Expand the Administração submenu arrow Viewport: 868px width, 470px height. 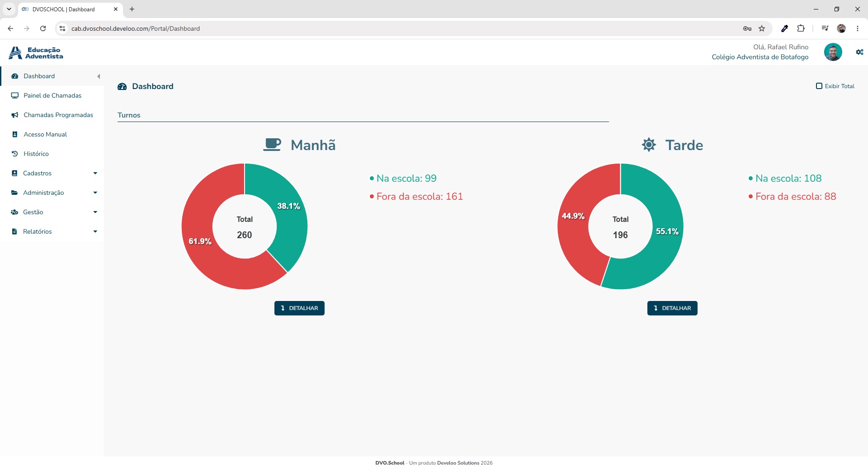pyautogui.click(x=95, y=193)
